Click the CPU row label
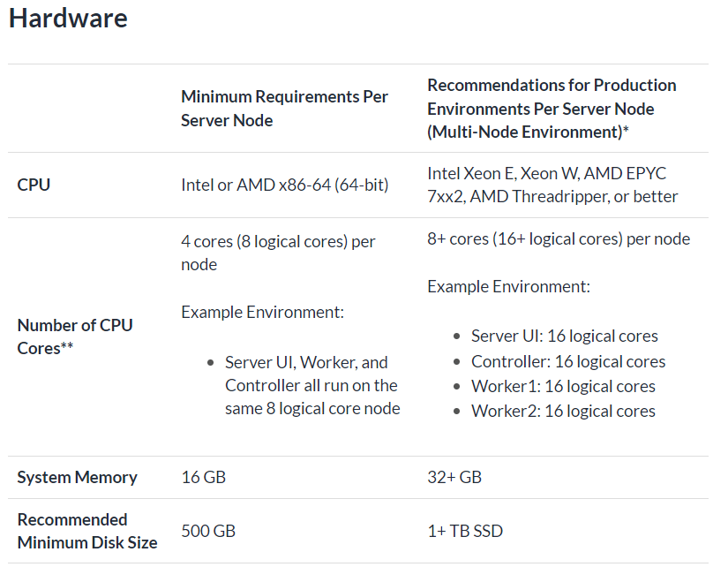 (x=34, y=185)
